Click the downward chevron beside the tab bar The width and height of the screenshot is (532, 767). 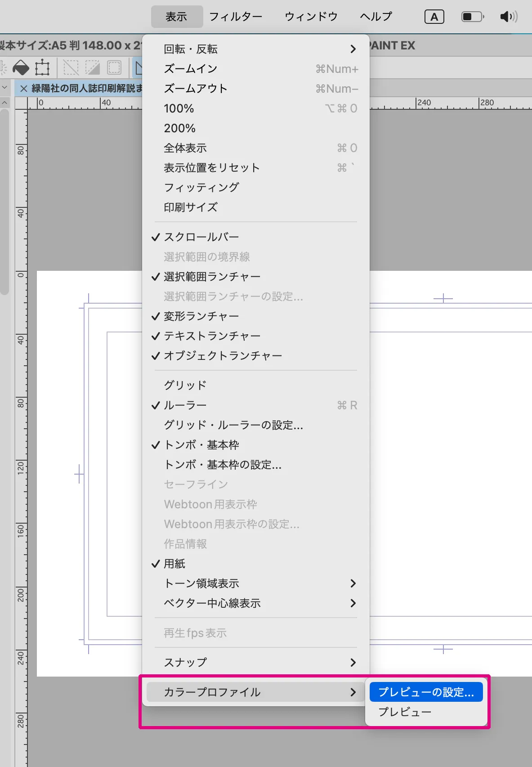[x=4, y=87]
